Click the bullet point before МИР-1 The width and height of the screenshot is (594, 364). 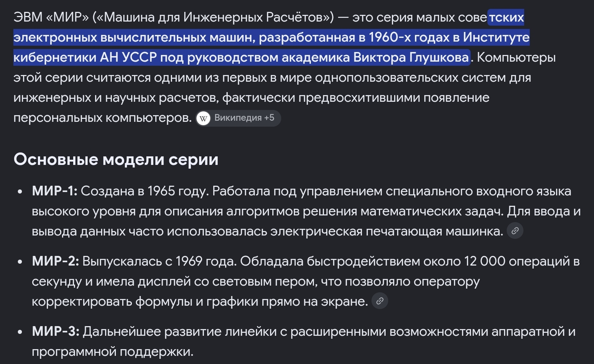click(20, 192)
